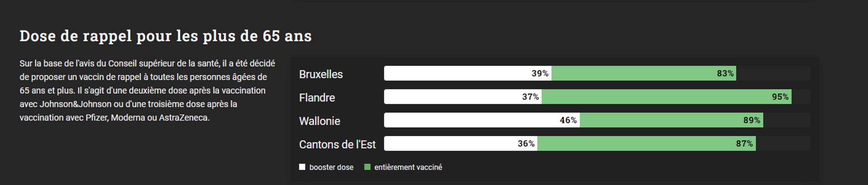The height and width of the screenshot is (185, 868).
Task: Click the white Flandre booster bar at 37%
Action: 463,97
